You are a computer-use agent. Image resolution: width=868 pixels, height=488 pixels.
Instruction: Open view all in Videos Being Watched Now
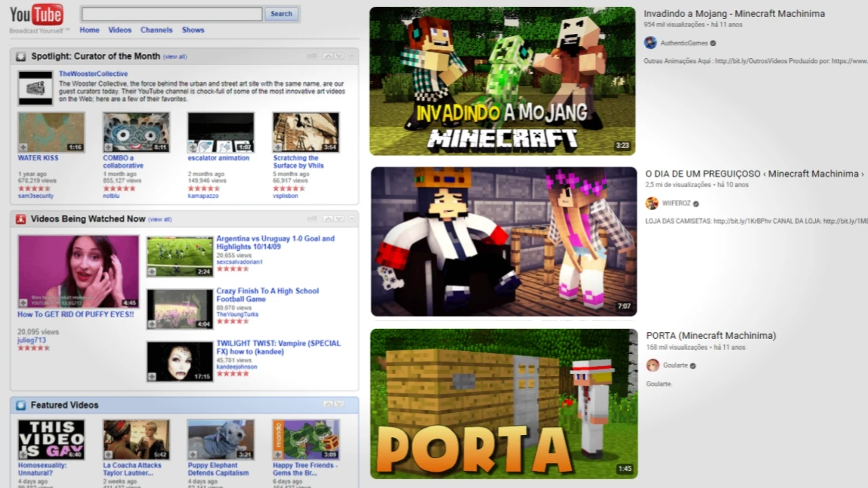(x=159, y=219)
